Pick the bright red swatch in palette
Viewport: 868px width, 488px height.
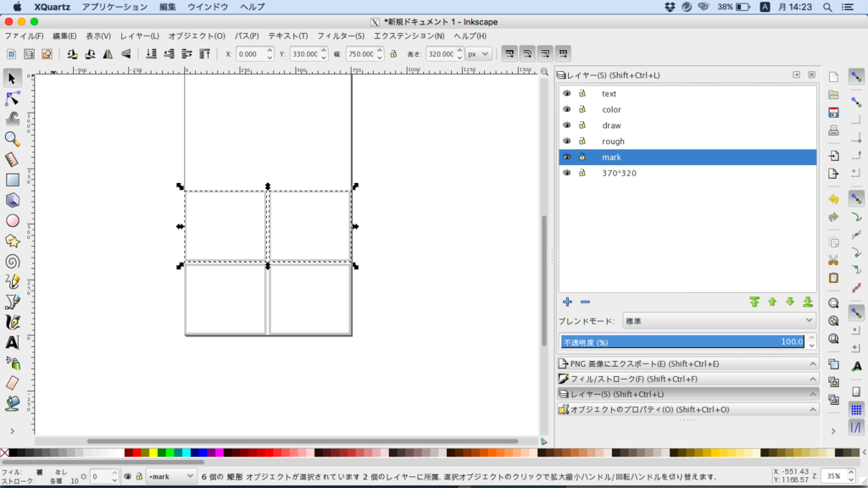coord(136,452)
